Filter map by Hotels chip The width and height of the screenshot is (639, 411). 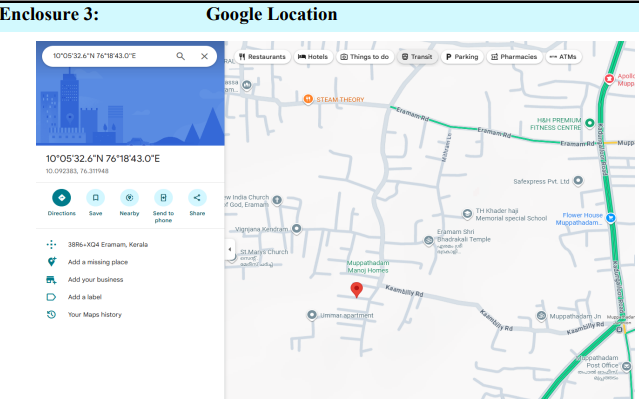tap(313, 57)
